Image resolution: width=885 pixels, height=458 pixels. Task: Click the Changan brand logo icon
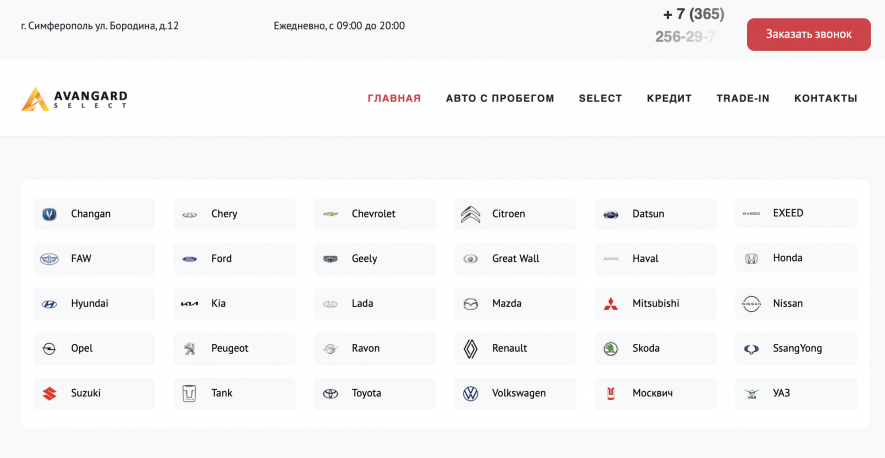[x=50, y=214]
